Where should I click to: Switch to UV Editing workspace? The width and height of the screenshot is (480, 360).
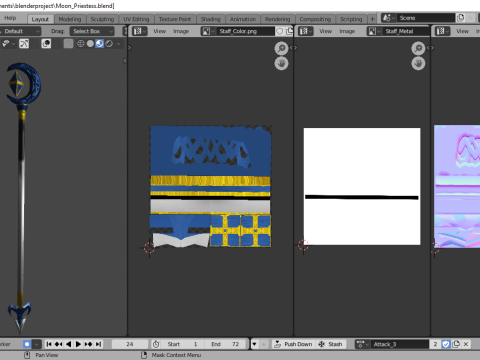tap(136, 19)
